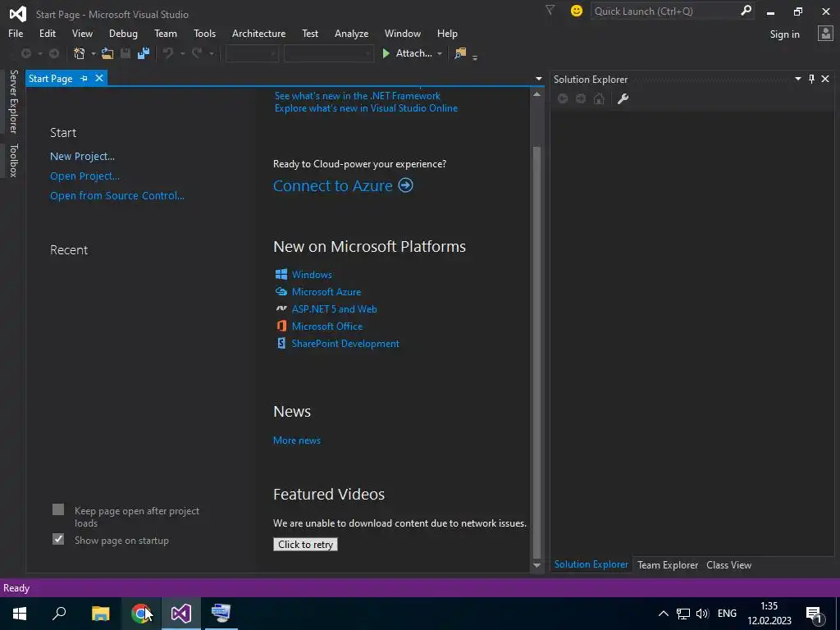Open the File menu

[16, 33]
